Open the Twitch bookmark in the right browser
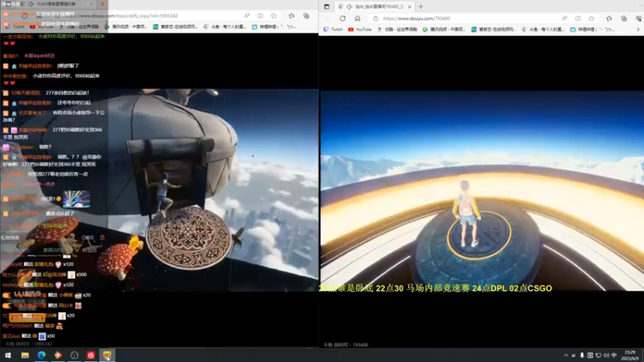Viewport: 644px width, 362px height. point(333,30)
